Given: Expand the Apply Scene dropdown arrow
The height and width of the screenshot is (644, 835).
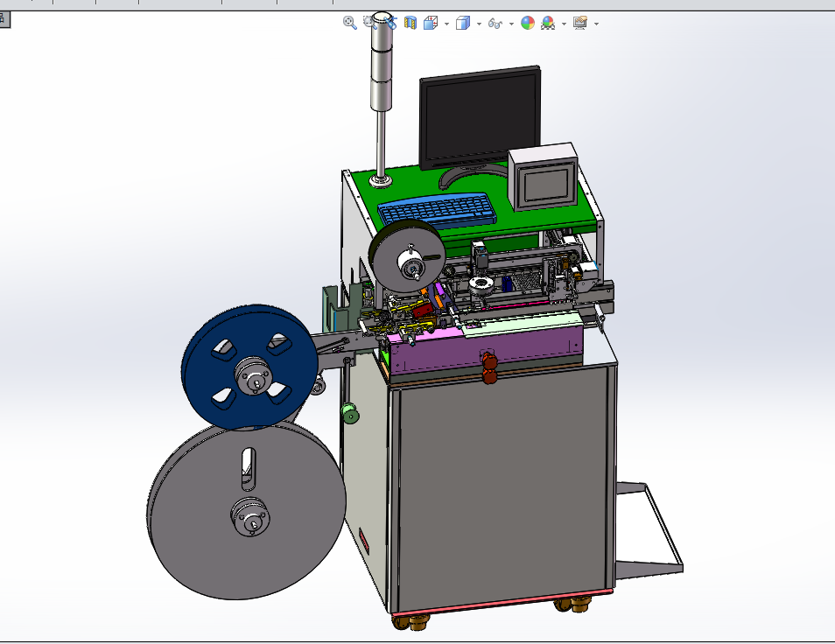Looking at the screenshot, I should 564,24.
